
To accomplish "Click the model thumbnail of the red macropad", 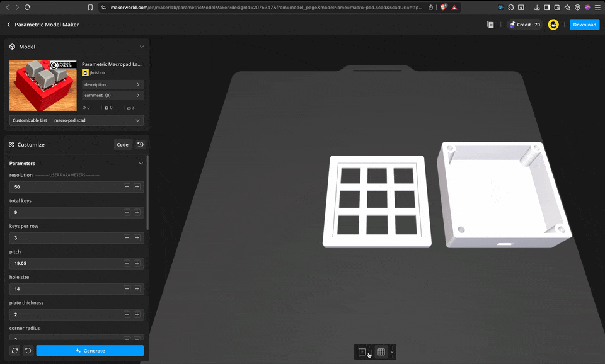I will (42, 85).
